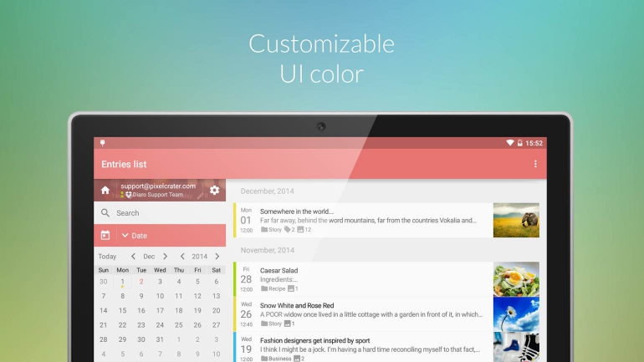Image resolution: width=644 pixels, height=362 pixels.
Task: Open the 2014 year selector
Action: pos(199,257)
